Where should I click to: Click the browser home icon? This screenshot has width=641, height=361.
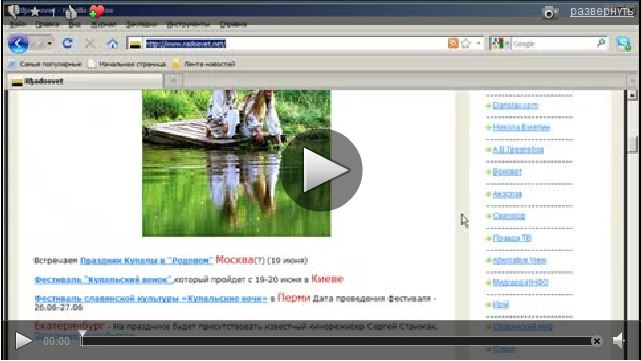click(x=112, y=43)
